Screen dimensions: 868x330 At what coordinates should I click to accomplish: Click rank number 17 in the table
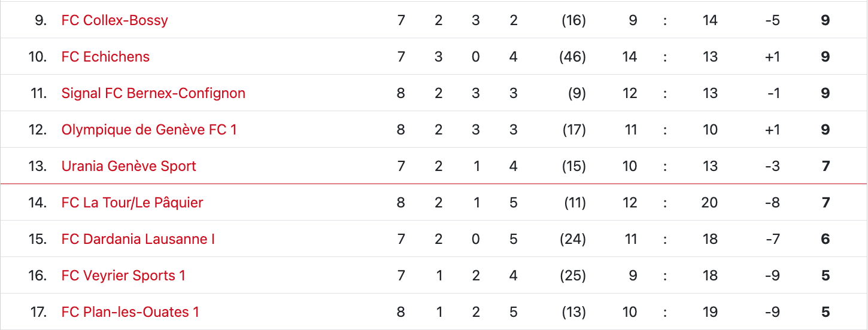38,312
